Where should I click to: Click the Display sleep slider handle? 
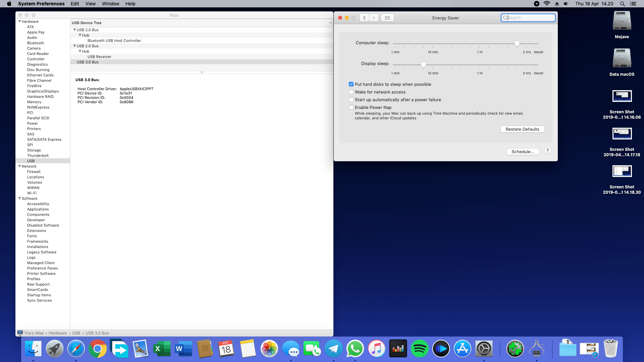click(423, 65)
